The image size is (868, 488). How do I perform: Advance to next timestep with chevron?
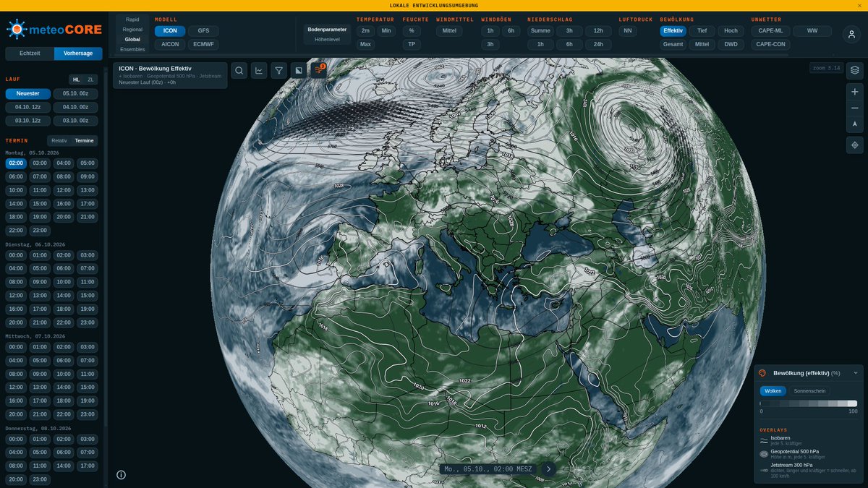click(x=548, y=468)
